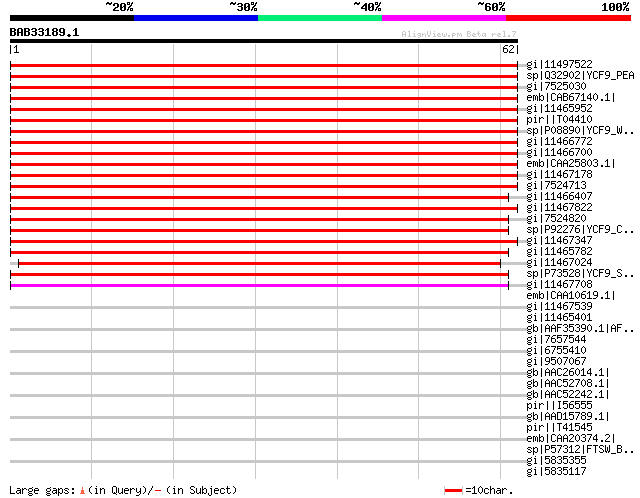This screenshot has width=640, height=498.
Task: Open the hit emb|CAB67140.1|
Action: tap(571, 97)
